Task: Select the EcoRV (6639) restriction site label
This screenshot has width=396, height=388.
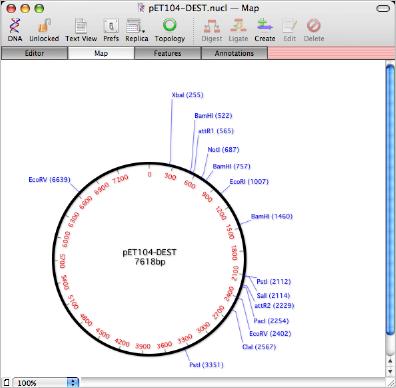Action: (x=49, y=180)
